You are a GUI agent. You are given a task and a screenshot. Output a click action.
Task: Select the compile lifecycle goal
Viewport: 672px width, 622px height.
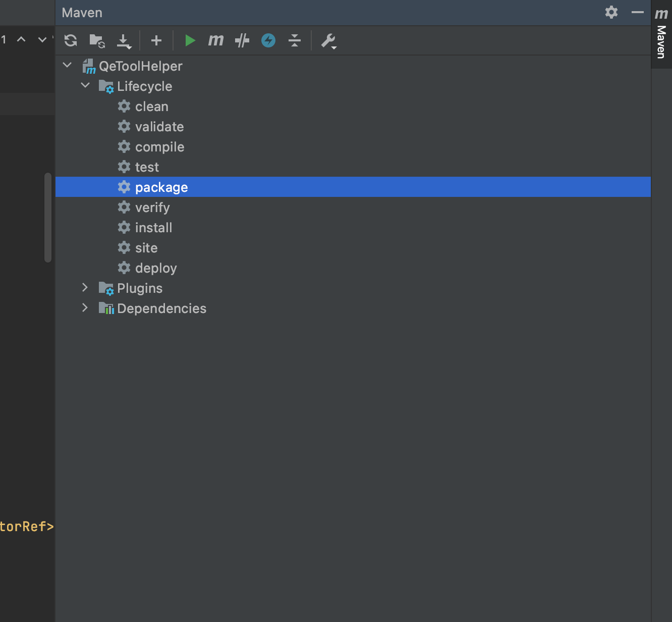pos(353,147)
